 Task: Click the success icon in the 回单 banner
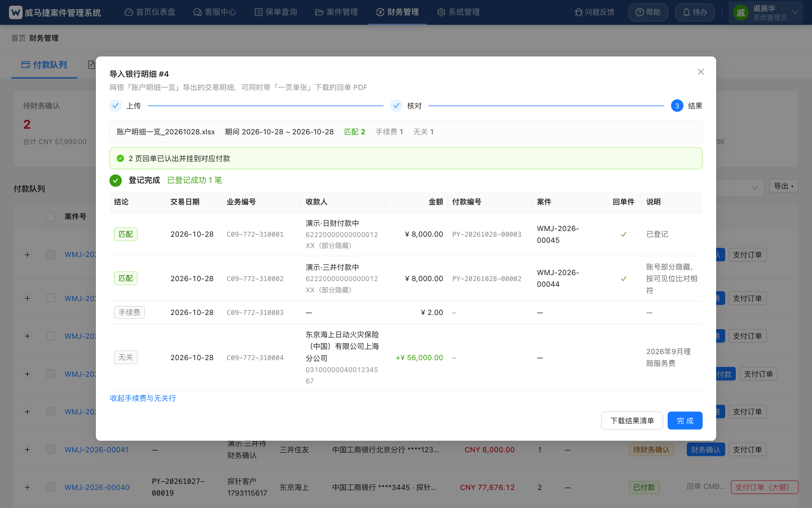point(120,158)
